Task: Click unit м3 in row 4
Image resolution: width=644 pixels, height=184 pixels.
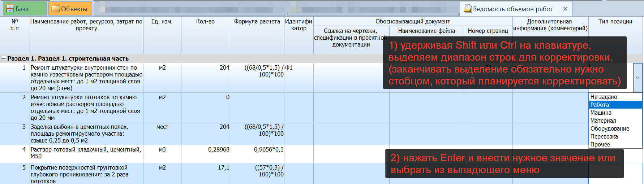Action: [x=162, y=154]
